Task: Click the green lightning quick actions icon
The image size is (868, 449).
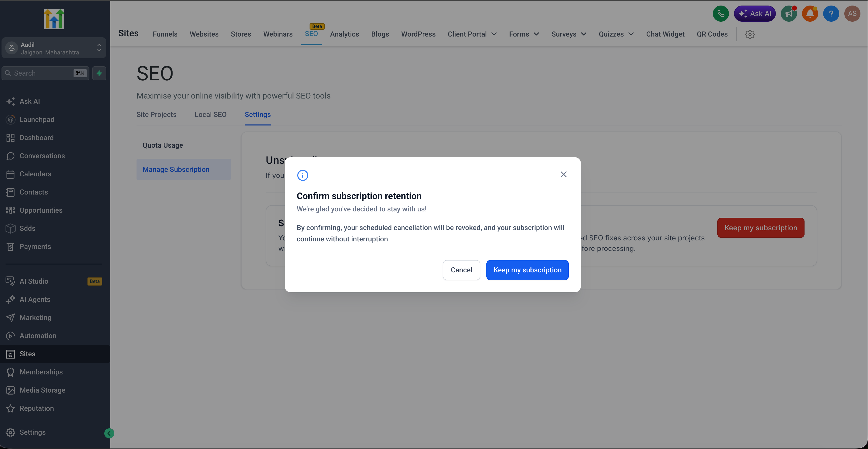Action: tap(99, 74)
